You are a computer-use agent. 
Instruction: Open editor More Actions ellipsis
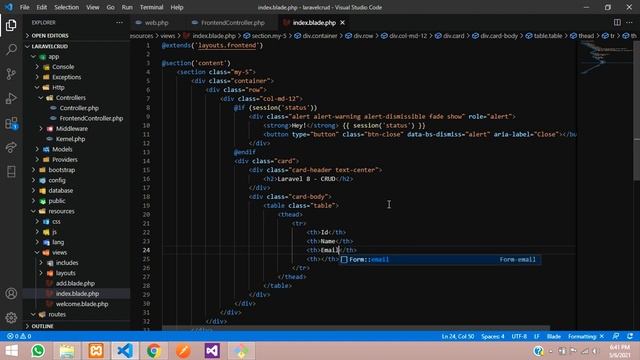coord(629,22)
